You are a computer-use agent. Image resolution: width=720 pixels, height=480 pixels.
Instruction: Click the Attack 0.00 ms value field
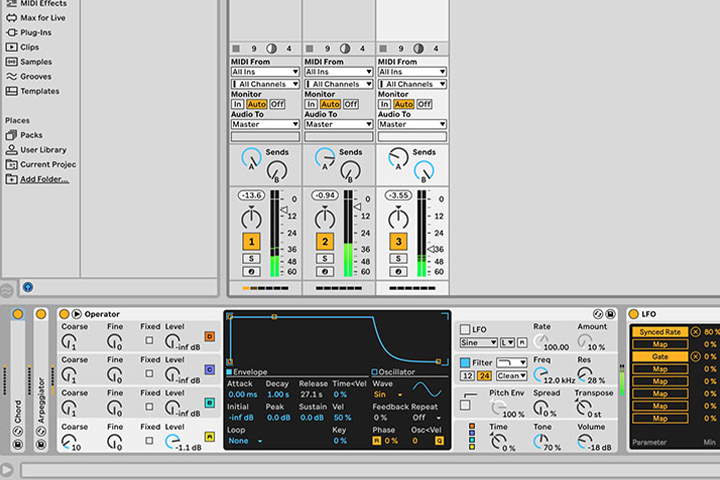pyautogui.click(x=242, y=394)
